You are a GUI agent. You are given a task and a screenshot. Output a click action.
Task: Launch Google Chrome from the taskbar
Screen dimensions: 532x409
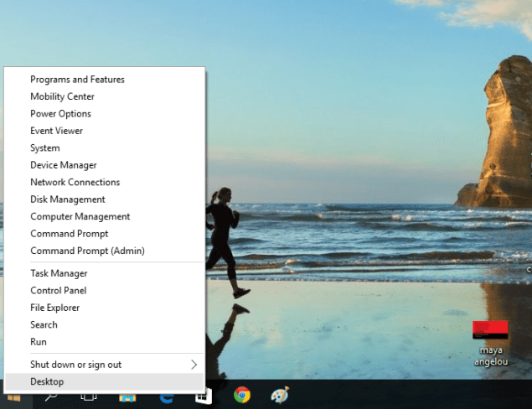[x=242, y=396]
